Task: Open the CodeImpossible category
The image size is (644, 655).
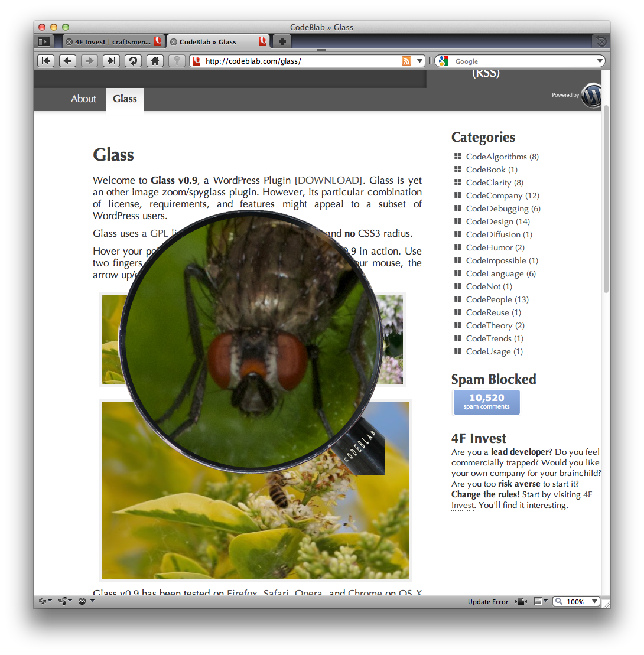Action: click(x=496, y=260)
